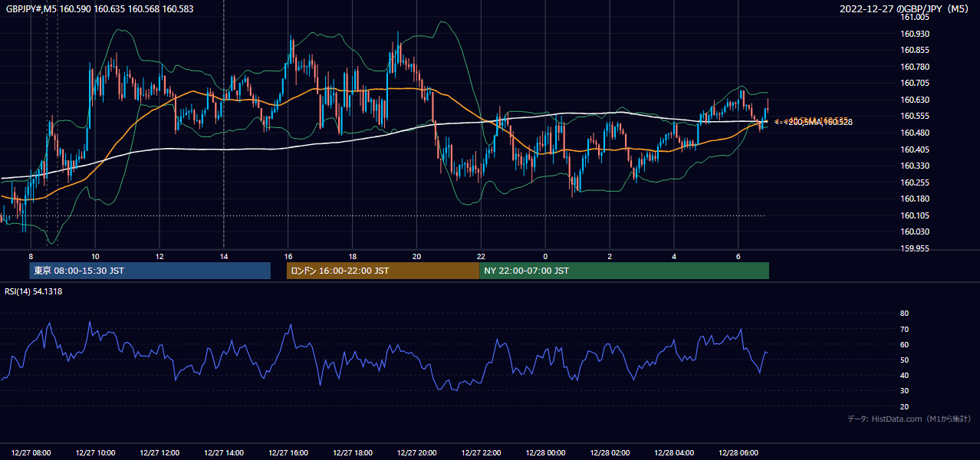
Task: Click the 12/27 16:00 date label
Action: pos(288,452)
